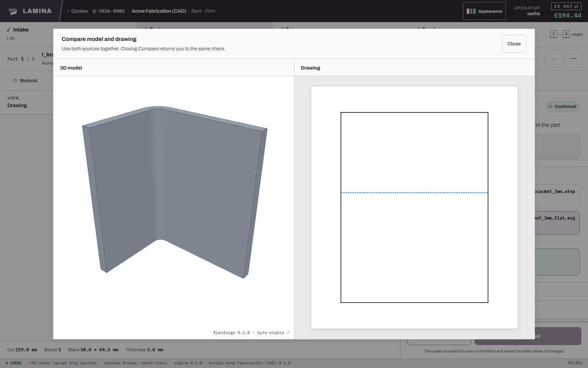Click the stage 4 key badge
Viewport: 588px width, 368px height.
click(566, 34)
